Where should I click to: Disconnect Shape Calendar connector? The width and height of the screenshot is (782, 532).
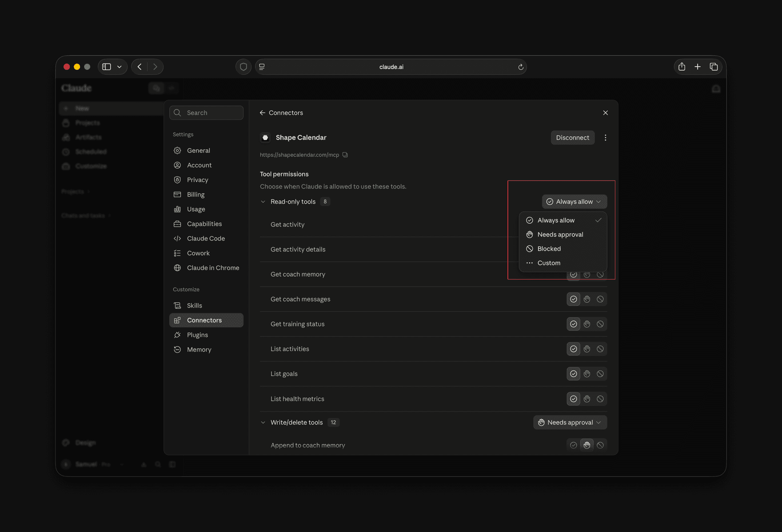(572, 137)
